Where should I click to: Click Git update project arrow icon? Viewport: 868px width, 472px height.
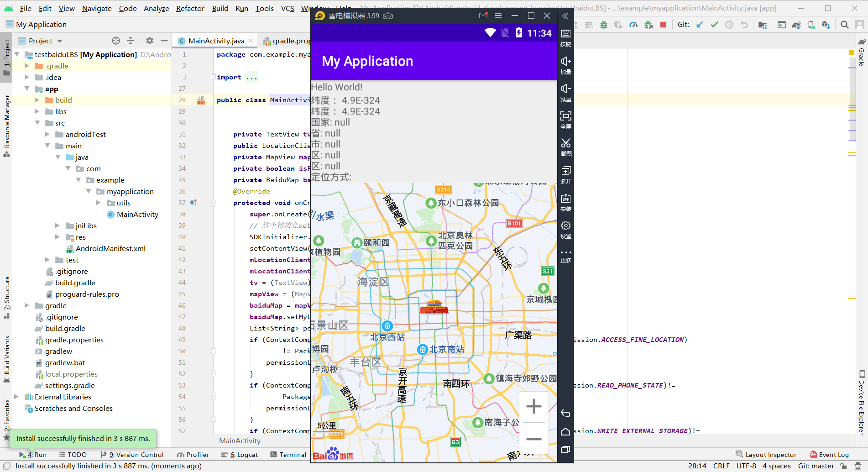[x=700, y=25]
